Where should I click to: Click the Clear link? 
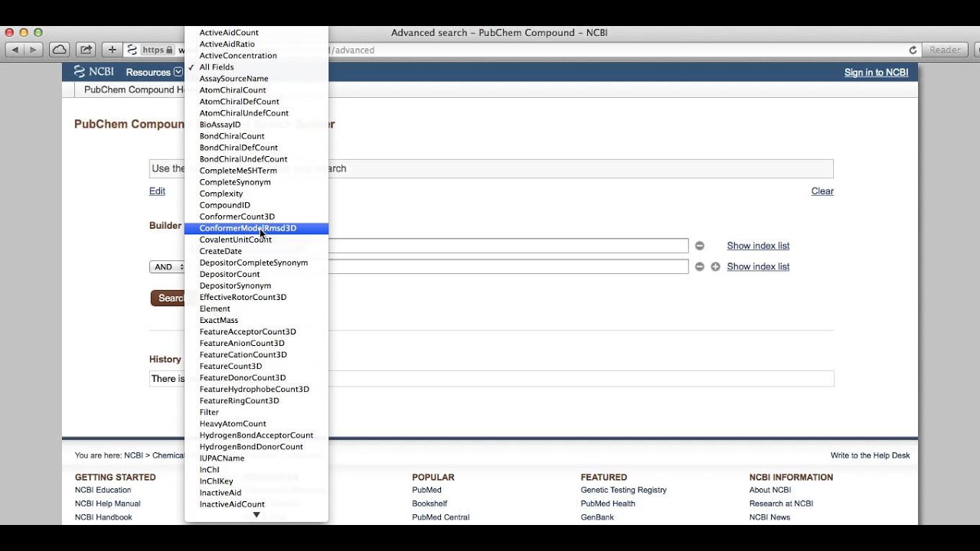pyautogui.click(x=822, y=191)
